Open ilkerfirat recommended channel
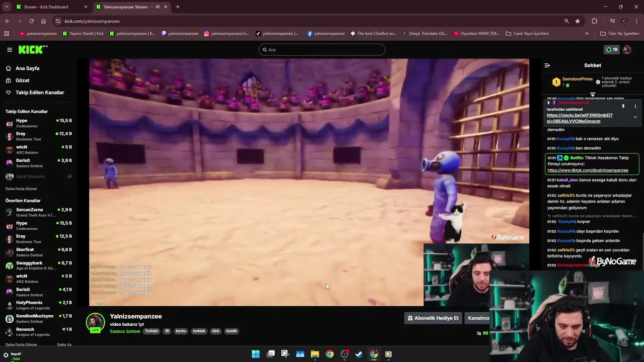The image size is (644, 362). click(39, 252)
